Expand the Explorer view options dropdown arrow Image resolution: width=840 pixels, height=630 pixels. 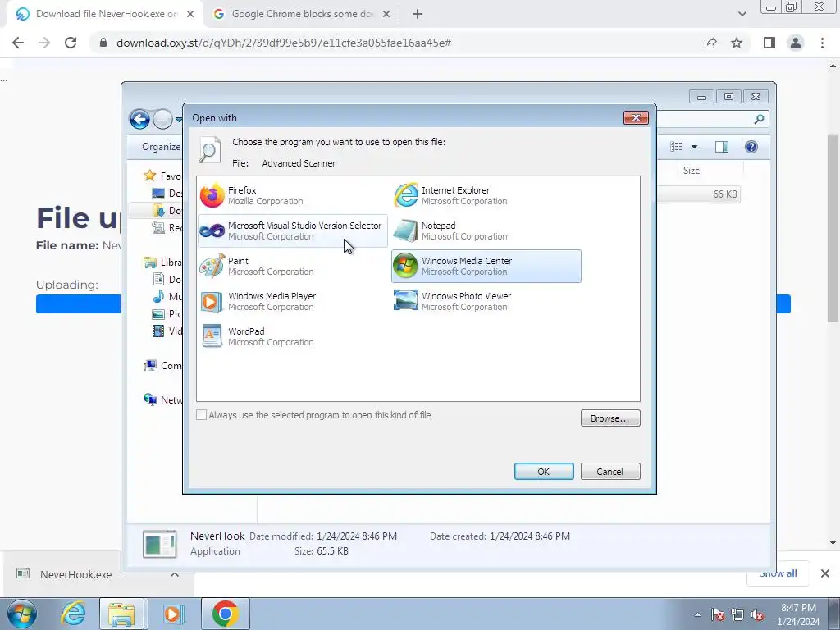coord(694,147)
